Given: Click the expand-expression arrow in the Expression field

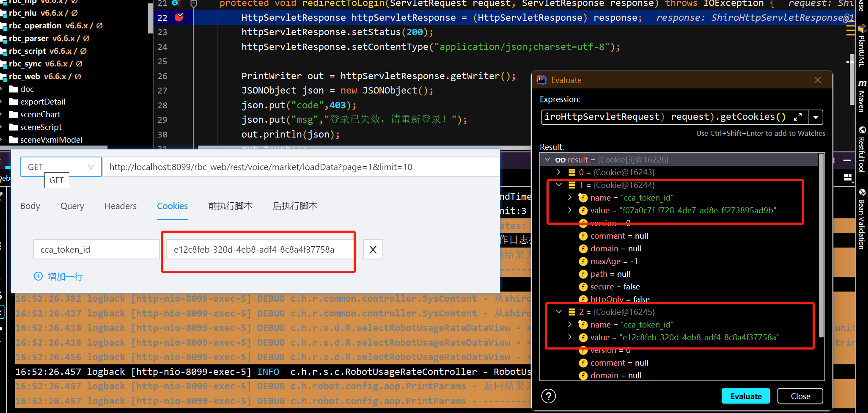Looking at the screenshot, I should 798,117.
